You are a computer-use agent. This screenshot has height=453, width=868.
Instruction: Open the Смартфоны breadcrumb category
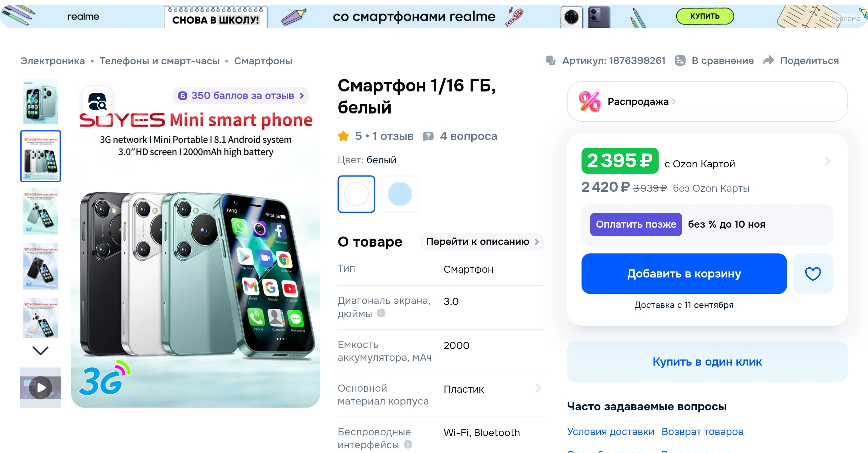pyautogui.click(x=263, y=61)
